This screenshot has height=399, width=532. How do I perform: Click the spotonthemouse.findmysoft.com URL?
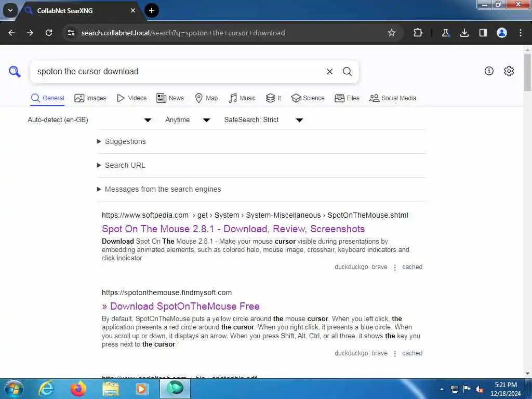coord(167,292)
